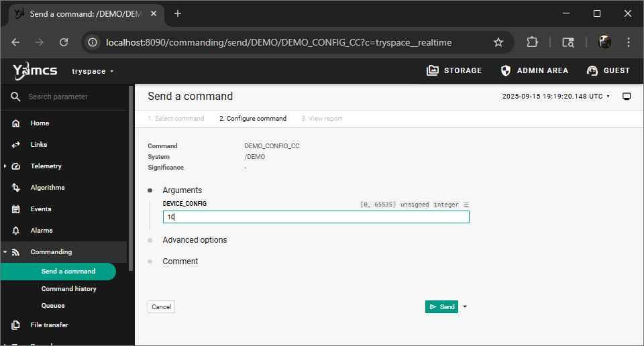Click the Links arrows icon

tap(15, 144)
